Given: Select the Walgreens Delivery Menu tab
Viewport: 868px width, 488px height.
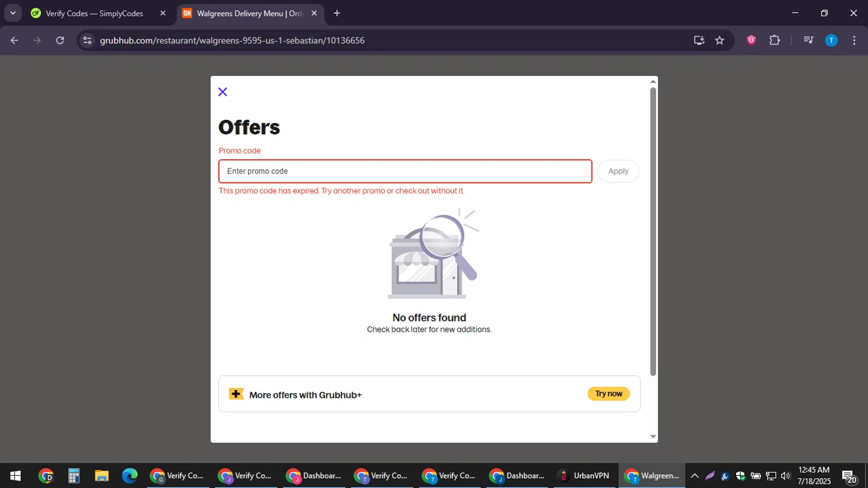Looking at the screenshot, I should (x=249, y=13).
